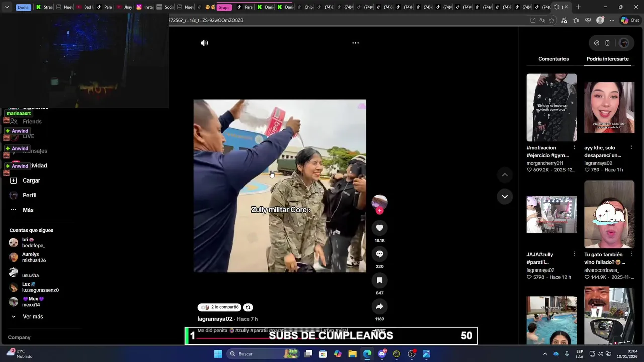Open options for 'ayy khe' video card
This screenshot has height=362, width=644.
coord(632,147)
